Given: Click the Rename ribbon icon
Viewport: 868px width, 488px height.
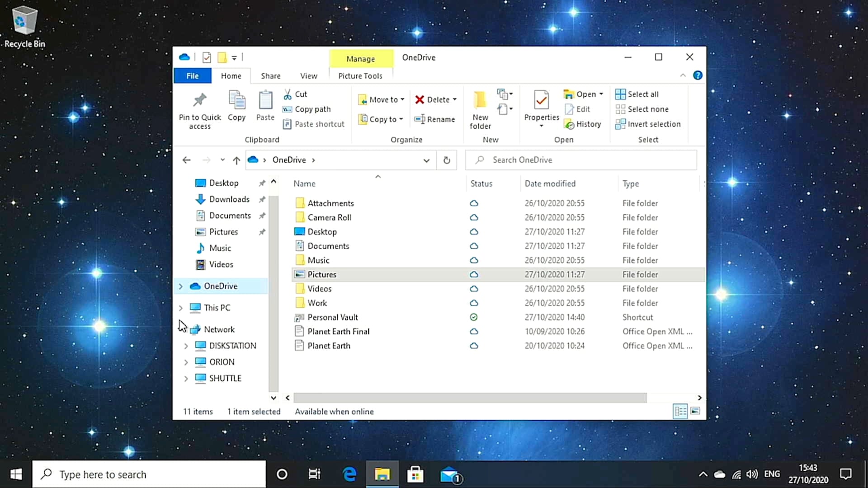Looking at the screenshot, I should tap(420, 119).
